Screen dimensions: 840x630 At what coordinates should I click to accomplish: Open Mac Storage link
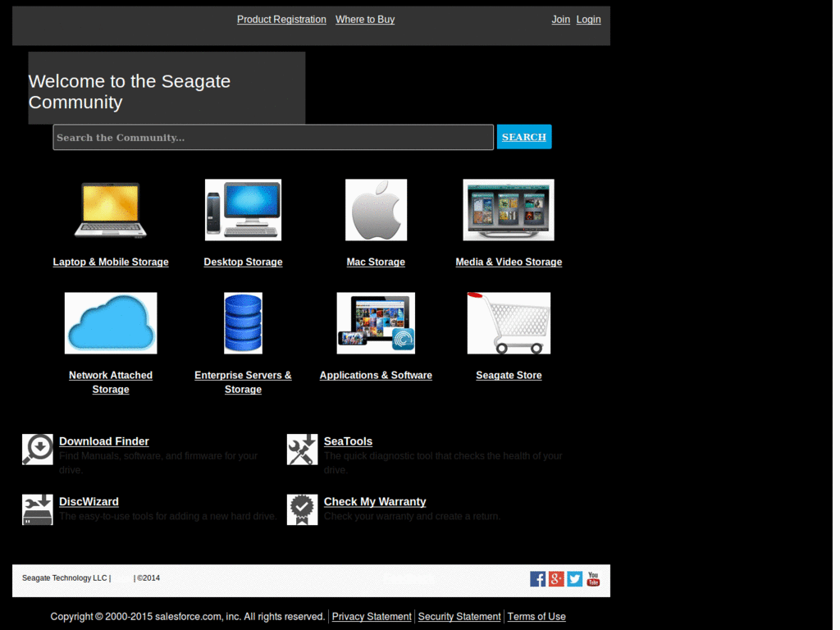coord(376,262)
